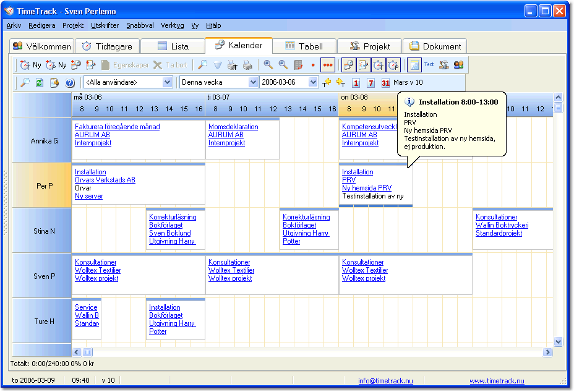Open the Snabbval menu
This screenshot has width=574, height=392.
coord(140,25)
